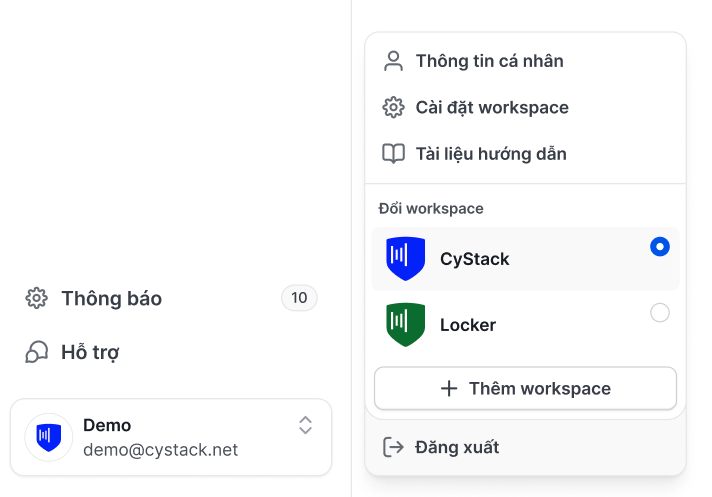Click the logout arrow icon
Image resolution: width=712 pixels, height=497 pixels.
[393, 447]
